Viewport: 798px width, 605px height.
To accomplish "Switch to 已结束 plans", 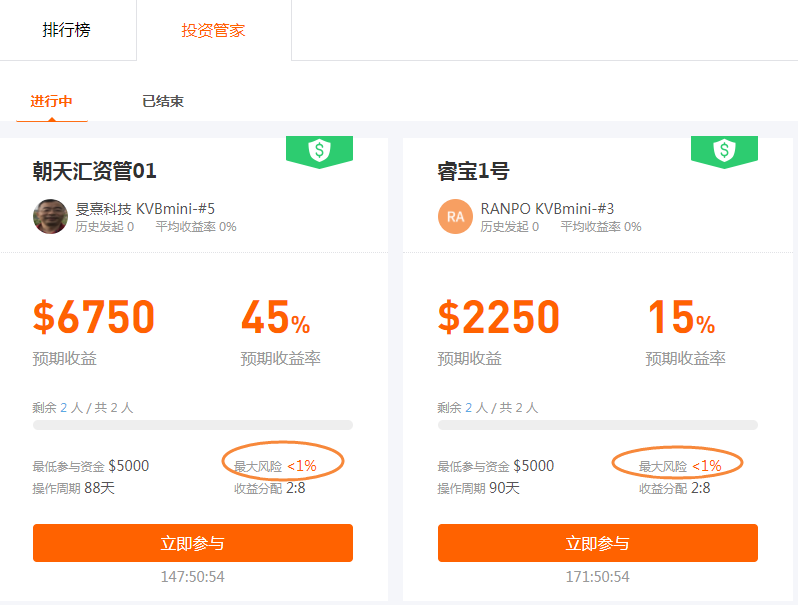I will pos(163,102).
